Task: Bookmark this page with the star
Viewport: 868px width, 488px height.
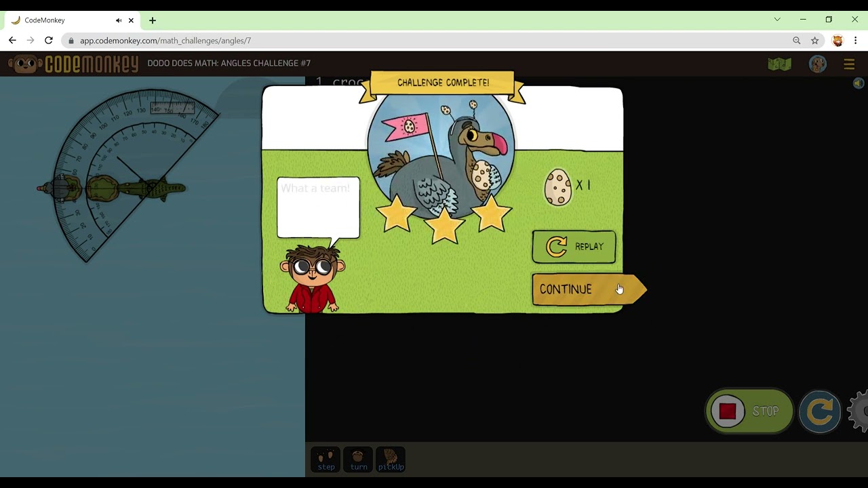Action: [814, 41]
